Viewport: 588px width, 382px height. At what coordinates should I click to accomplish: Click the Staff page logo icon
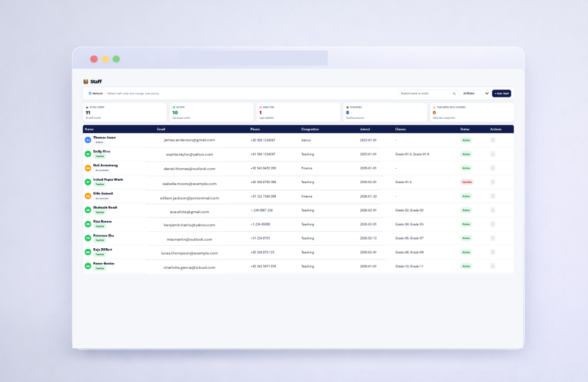click(x=86, y=81)
